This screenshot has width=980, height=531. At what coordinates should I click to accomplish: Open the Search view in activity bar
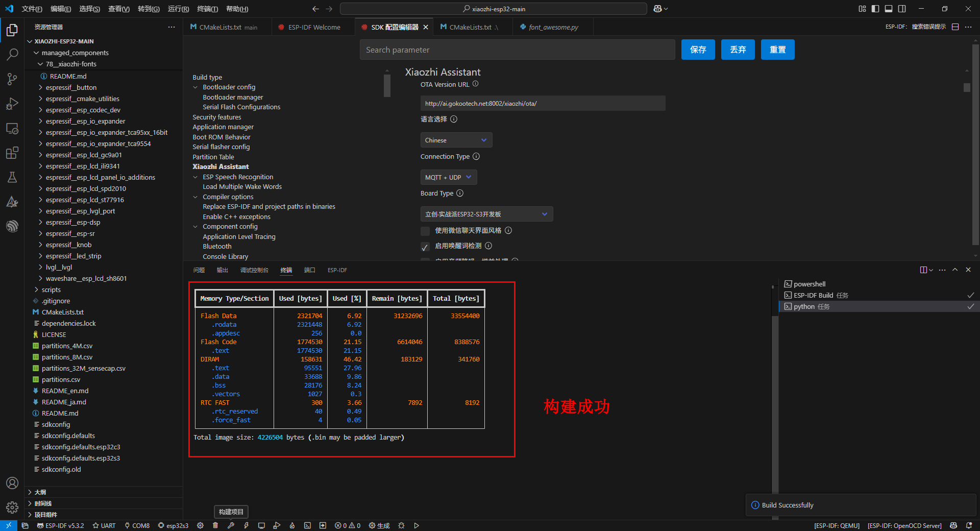(12, 55)
